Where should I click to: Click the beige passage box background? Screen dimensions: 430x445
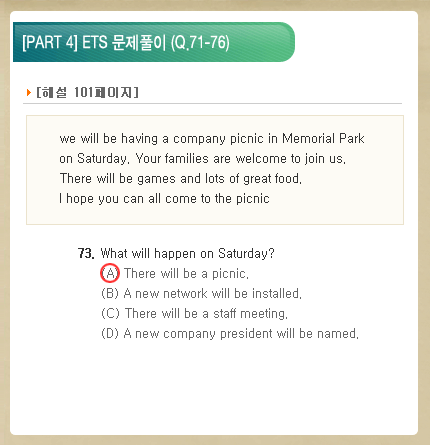(215, 215)
